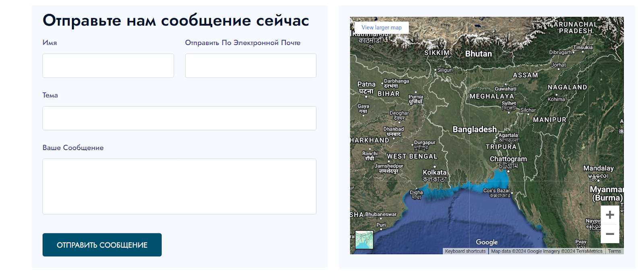Click the Тема subject field
Viewport: 644px width, 280px height.
click(179, 118)
